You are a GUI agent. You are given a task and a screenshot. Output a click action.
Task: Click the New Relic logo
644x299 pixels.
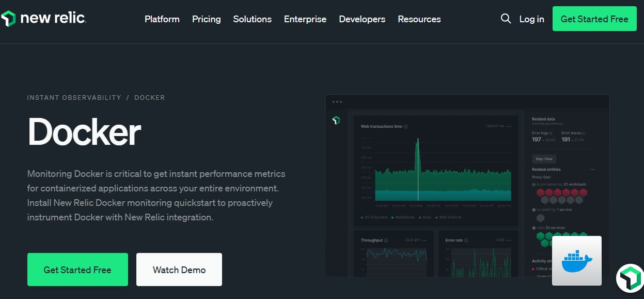tap(43, 19)
